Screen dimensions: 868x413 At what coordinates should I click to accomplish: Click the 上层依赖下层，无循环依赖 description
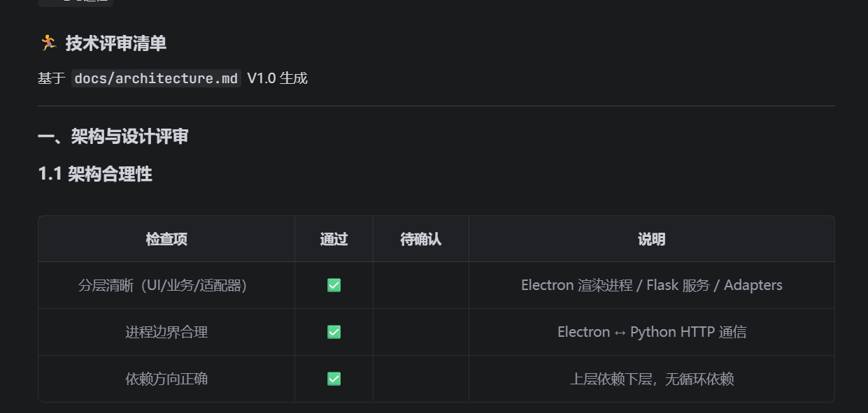tap(651, 379)
